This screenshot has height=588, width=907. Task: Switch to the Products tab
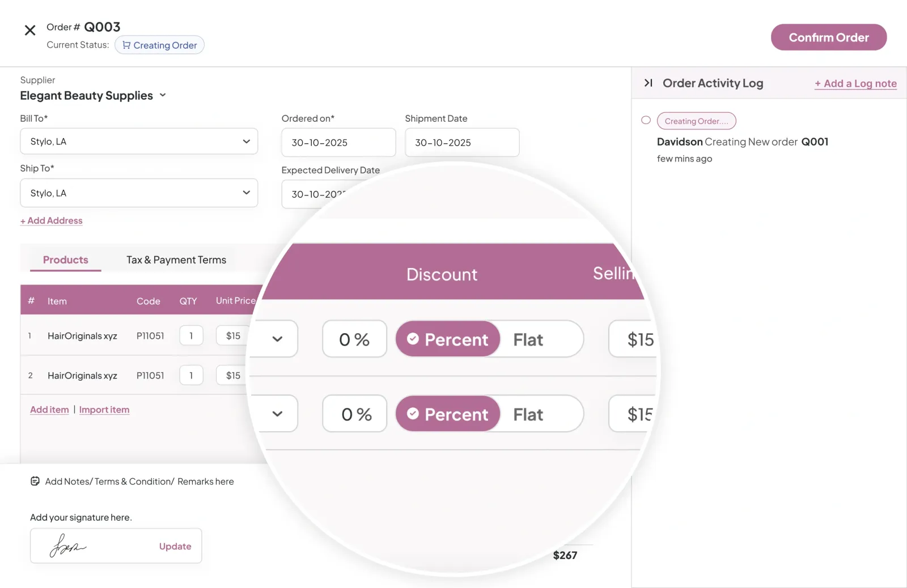[66, 260]
